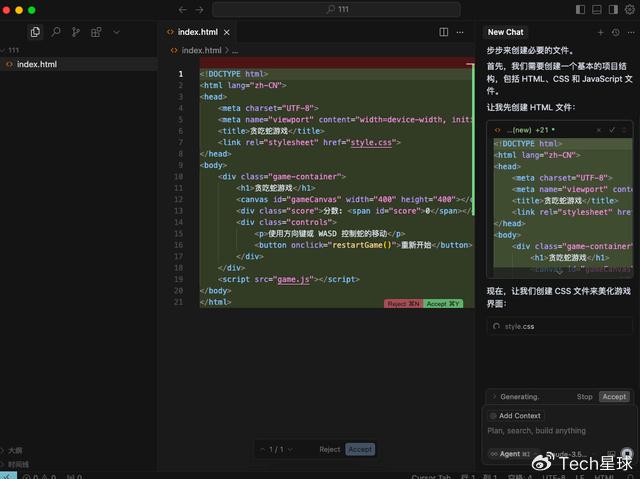Show chat history clock icon
This screenshot has width=640, height=479.
click(x=616, y=32)
